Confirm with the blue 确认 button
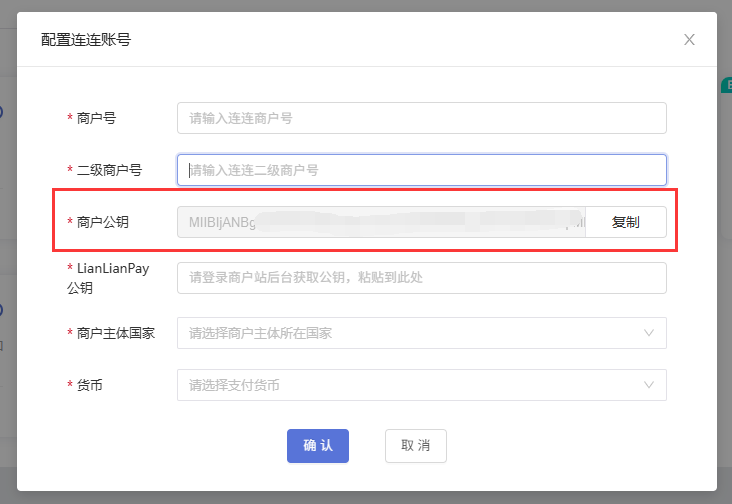Screen dimensions: 732x504 [318, 446]
